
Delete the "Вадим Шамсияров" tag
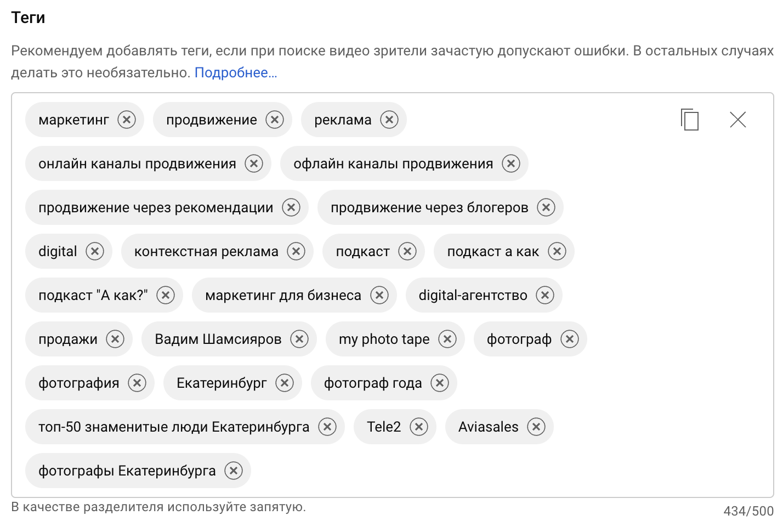(299, 339)
